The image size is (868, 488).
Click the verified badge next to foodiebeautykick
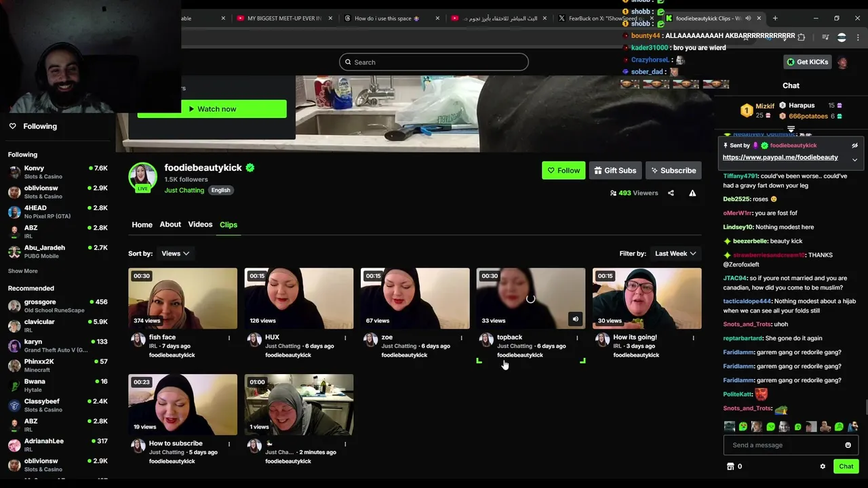(250, 167)
